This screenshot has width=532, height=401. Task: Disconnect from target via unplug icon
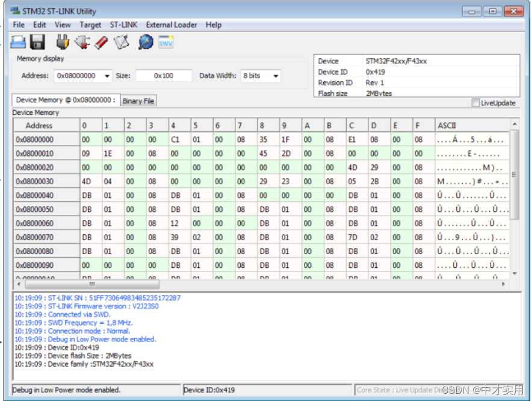82,42
